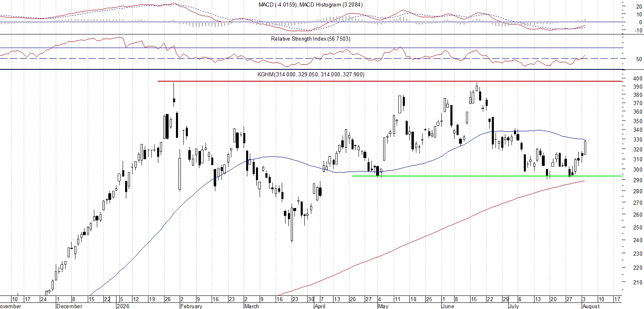
Task: Click the 310 price axis label
Action: coord(638,160)
